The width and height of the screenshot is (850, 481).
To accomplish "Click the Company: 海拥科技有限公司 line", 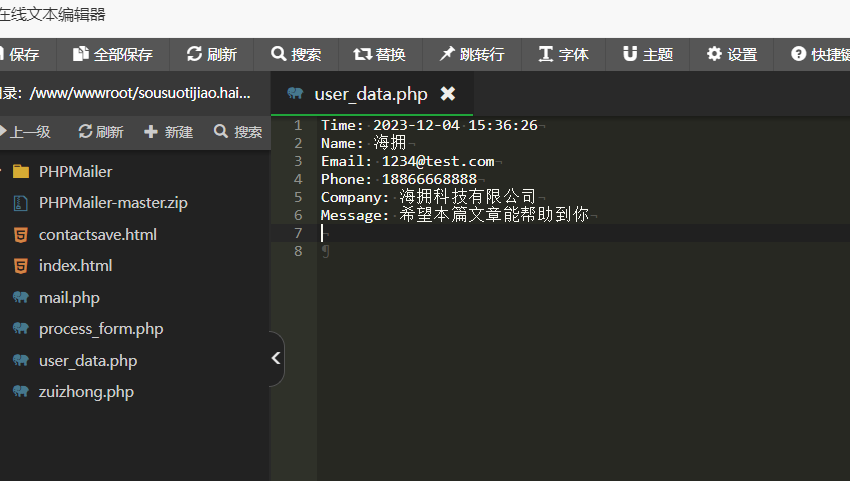I will point(428,197).
